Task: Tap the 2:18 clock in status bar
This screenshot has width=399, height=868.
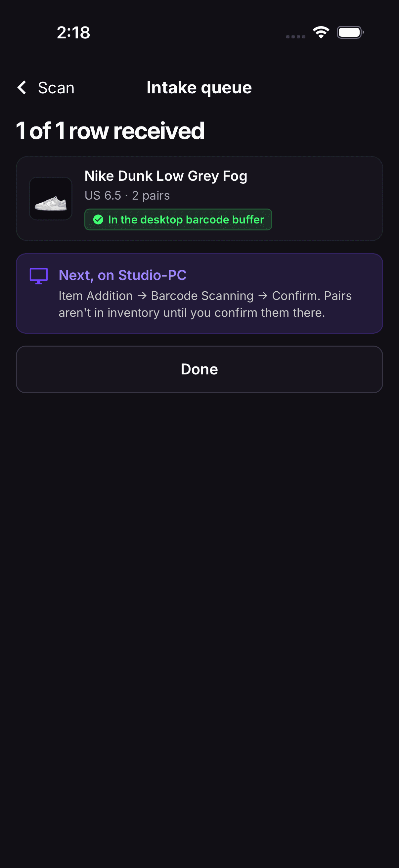Action: click(73, 33)
